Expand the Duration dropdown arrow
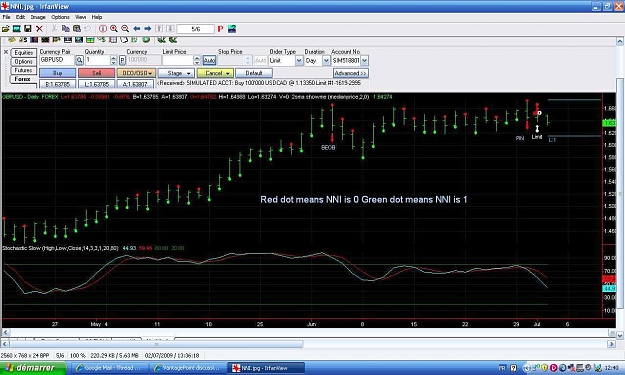 326,60
